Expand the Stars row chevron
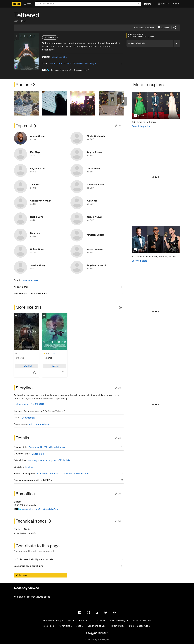Viewport: 194px width, 644px height. (122, 64)
